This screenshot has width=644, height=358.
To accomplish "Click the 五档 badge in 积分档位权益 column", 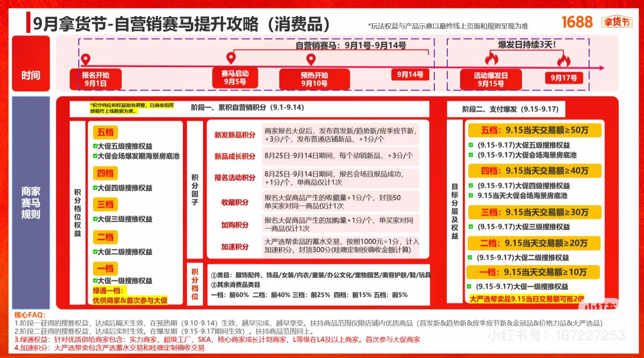I will click(x=106, y=132).
